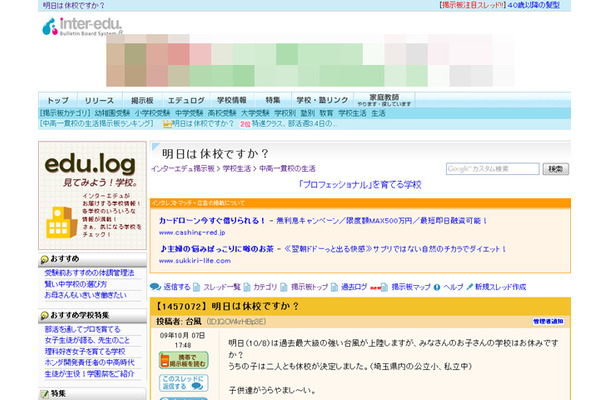This screenshot has height=400, width=610.
Task: Click the help icon beside ヘルプ
Action: [437, 287]
